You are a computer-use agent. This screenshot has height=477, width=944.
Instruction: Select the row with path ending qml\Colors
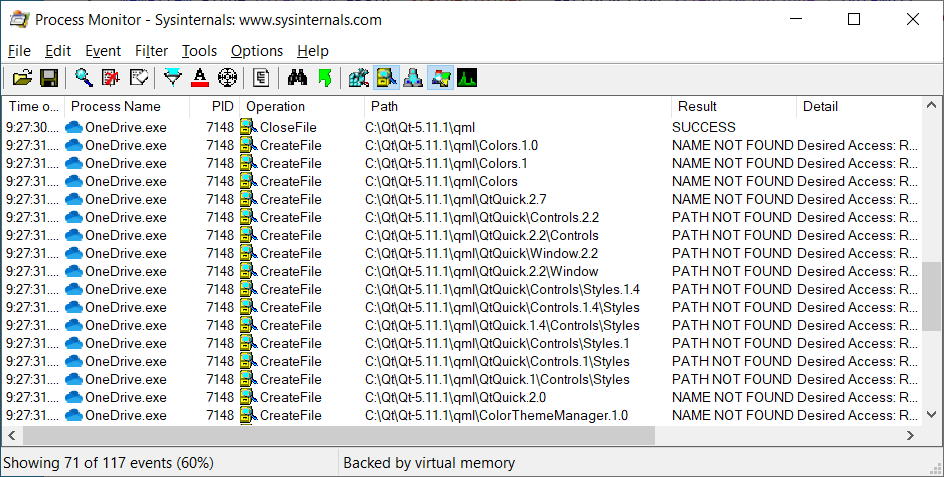pos(462,181)
